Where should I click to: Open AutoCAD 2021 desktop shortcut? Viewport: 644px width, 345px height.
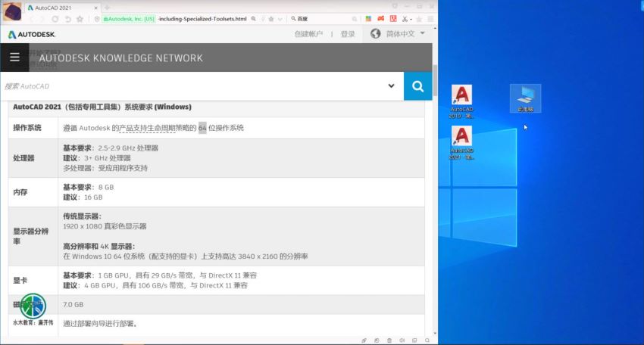[x=461, y=142]
